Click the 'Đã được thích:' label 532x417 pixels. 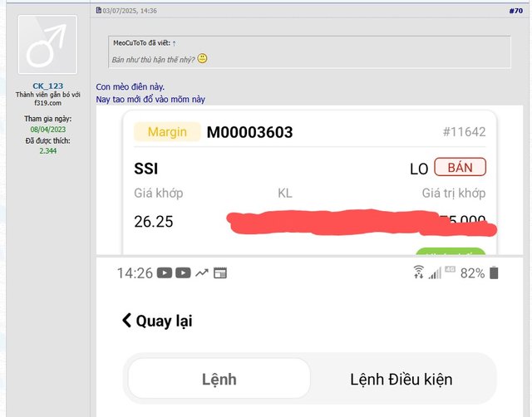click(x=48, y=140)
